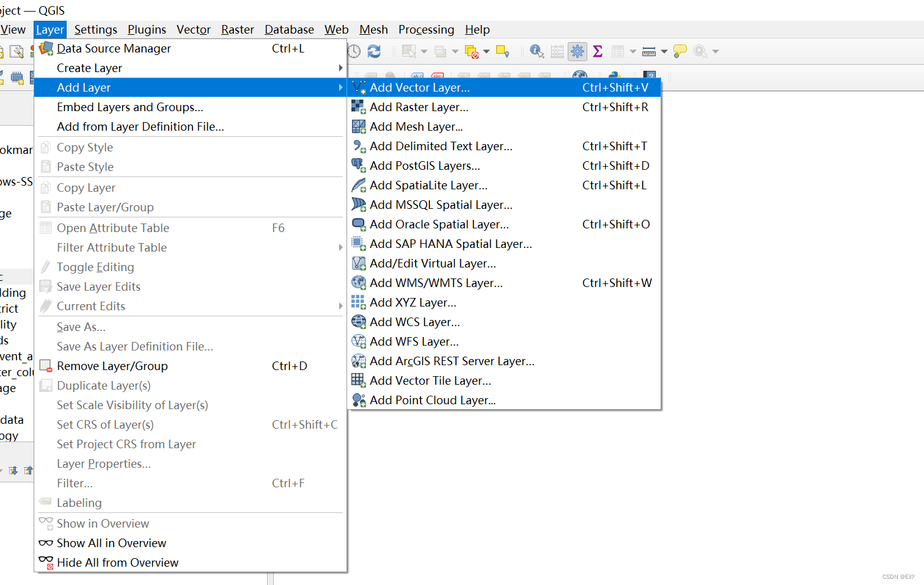The height and width of the screenshot is (585, 924).
Task: Select the Measure Line ruler tool
Action: 649,51
